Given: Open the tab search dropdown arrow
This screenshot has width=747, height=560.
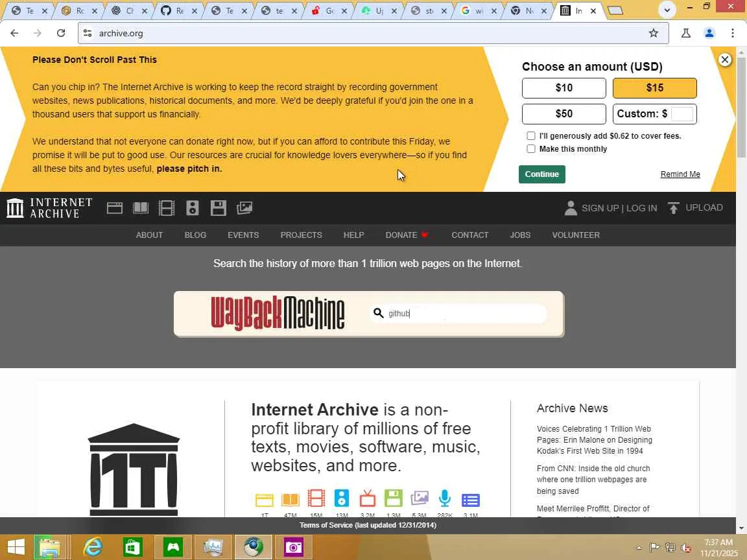Looking at the screenshot, I should pos(667,10).
